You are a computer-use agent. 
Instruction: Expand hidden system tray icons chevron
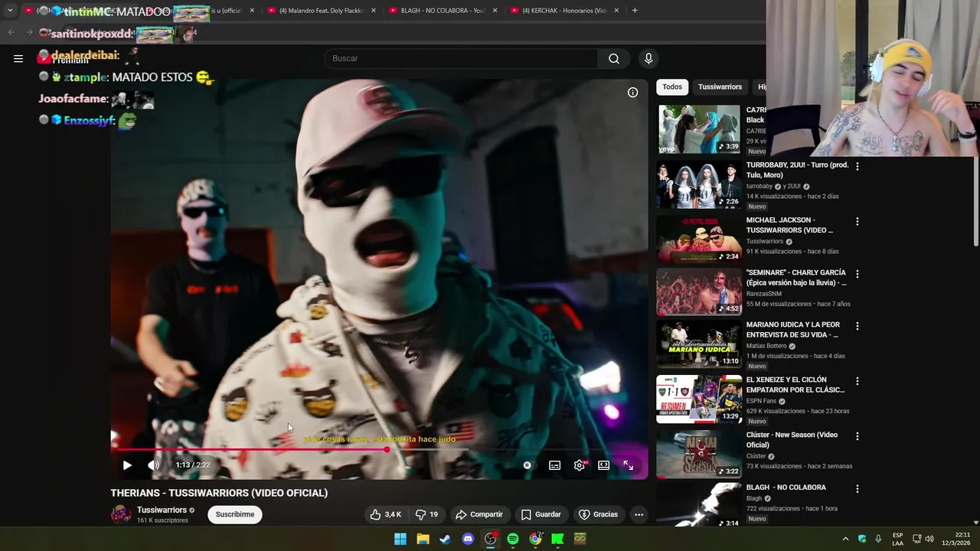click(x=845, y=539)
